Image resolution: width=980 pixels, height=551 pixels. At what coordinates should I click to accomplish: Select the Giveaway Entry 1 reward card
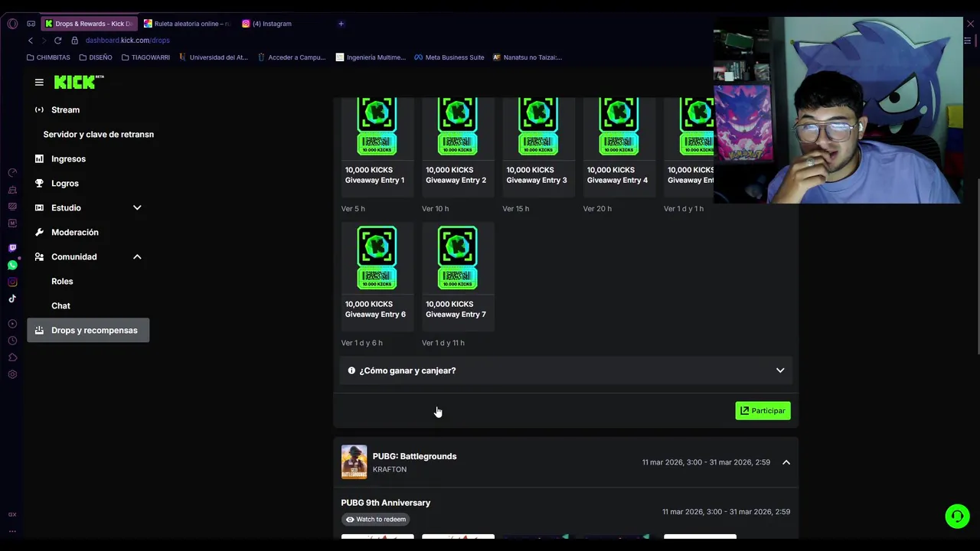pos(377,147)
